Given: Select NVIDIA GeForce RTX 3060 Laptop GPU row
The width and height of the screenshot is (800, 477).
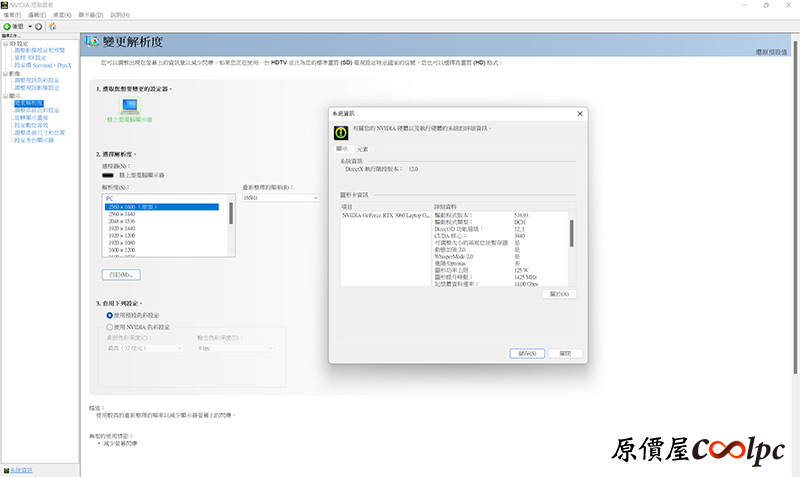Looking at the screenshot, I should pos(386,215).
